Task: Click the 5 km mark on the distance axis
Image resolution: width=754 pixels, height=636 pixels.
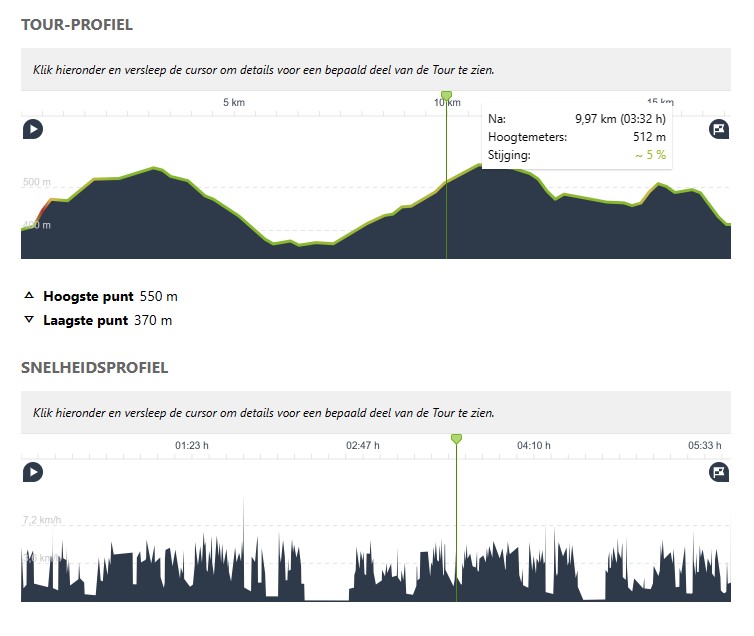Action: [x=234, y=103]
